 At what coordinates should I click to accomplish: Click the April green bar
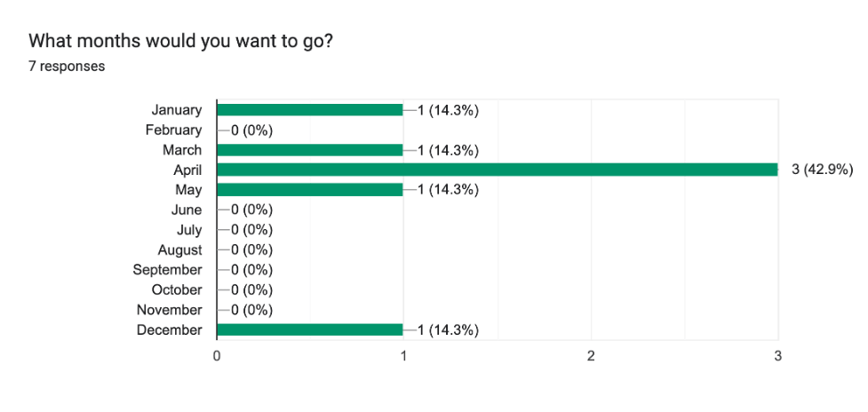pos(498,170)
